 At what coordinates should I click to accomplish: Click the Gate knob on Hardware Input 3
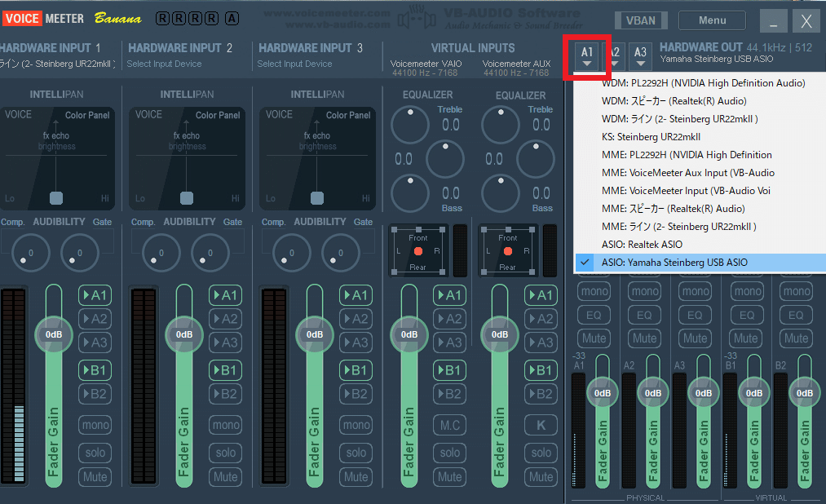pos(341,254)
